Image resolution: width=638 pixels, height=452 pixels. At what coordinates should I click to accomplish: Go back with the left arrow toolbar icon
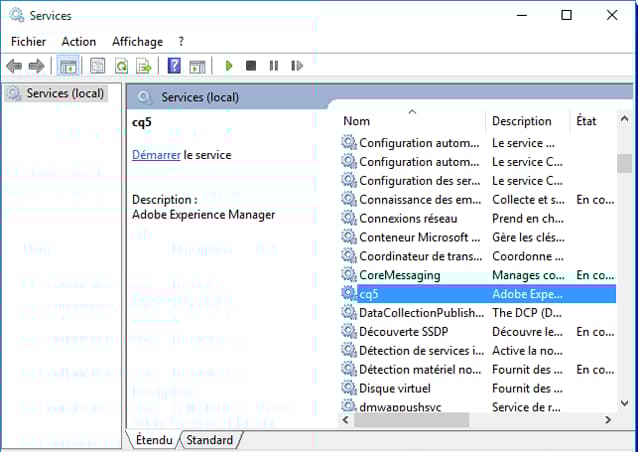point(14,66)
